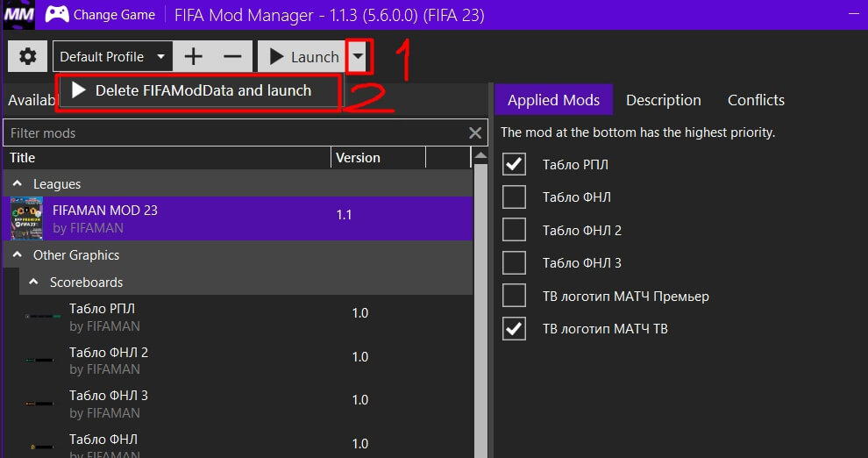Open the Default Profile dropdown
The image size is (868, 458).
pos(112,56)
